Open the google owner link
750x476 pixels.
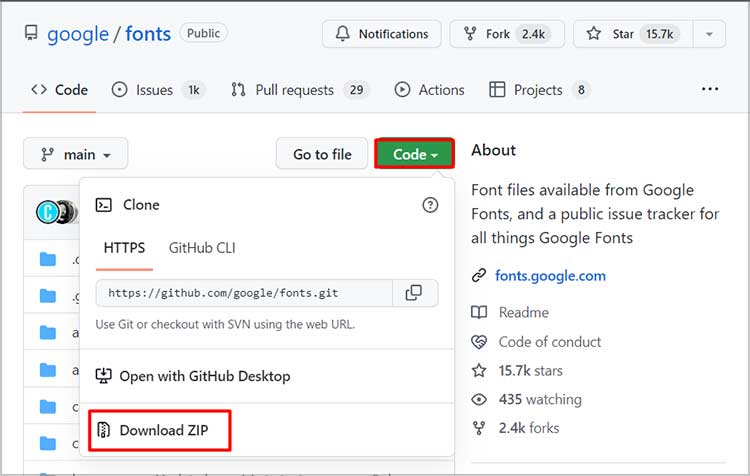(78, 34)
